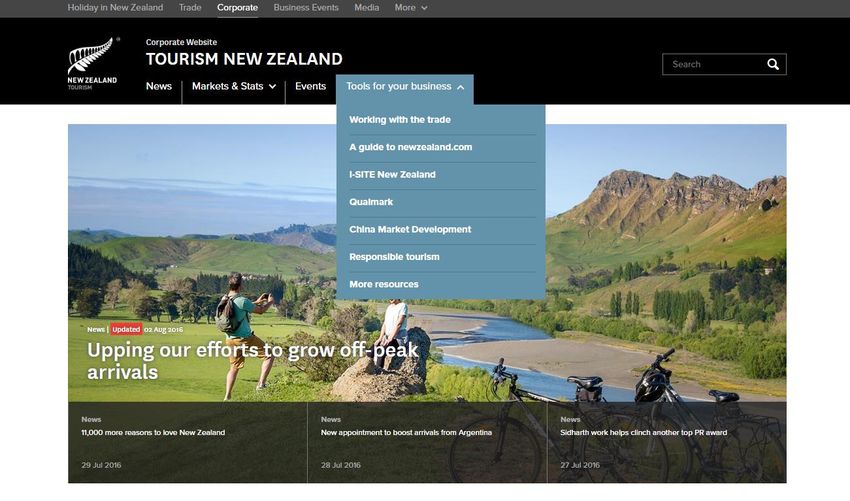
Task: Click the 02 Aug 2016 date
Action: (x=163, y=330)
